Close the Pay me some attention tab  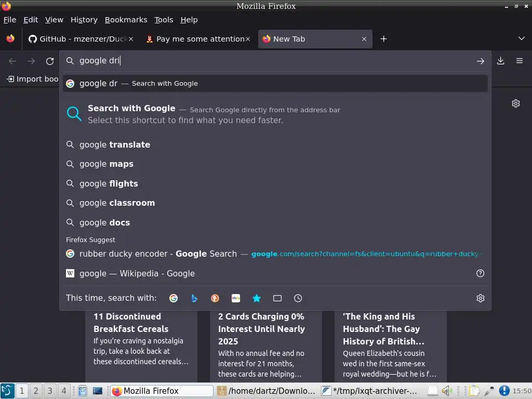pyautogui.click(x=248, y=39)
